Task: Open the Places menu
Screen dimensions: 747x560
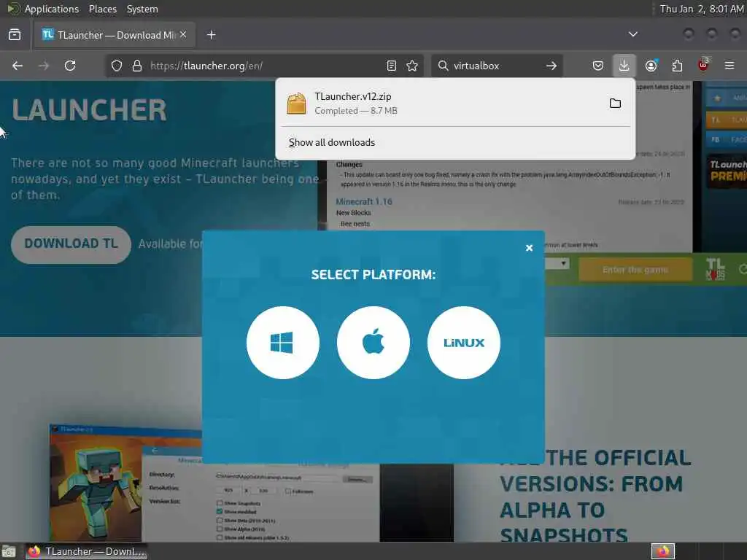Action: click(x=102, y=9)
